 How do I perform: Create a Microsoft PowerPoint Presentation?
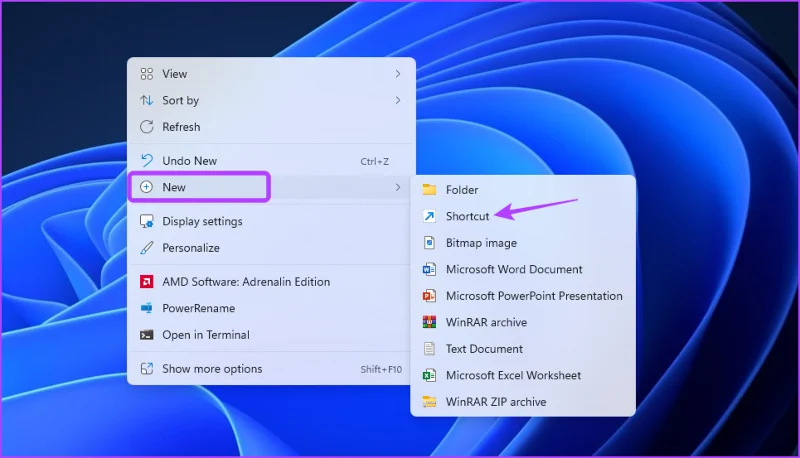(x=523, y=296)
